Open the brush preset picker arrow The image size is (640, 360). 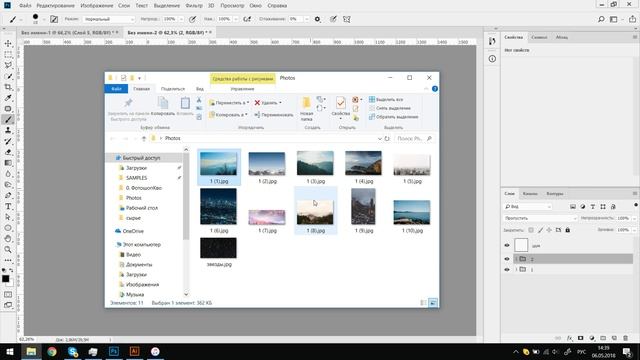click(44, 19)
